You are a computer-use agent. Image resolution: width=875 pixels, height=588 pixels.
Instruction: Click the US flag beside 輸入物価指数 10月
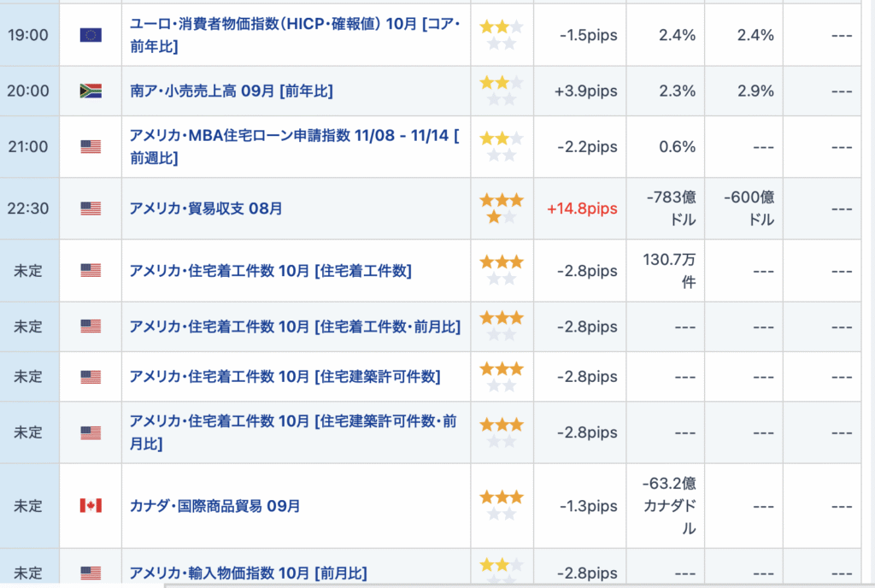91,573
